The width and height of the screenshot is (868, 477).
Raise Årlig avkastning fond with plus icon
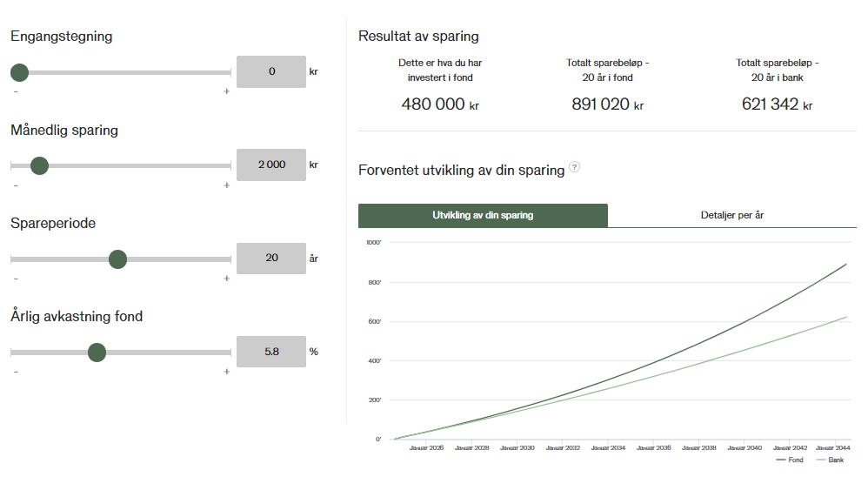tap(226, 372)
